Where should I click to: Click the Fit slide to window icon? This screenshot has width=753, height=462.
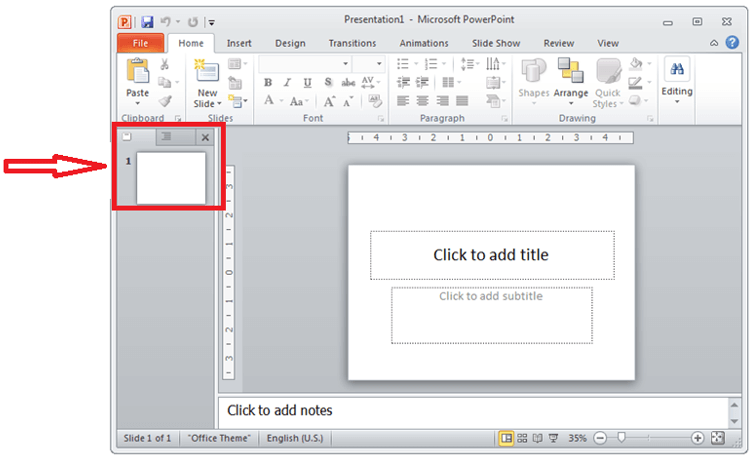[717, 438]
